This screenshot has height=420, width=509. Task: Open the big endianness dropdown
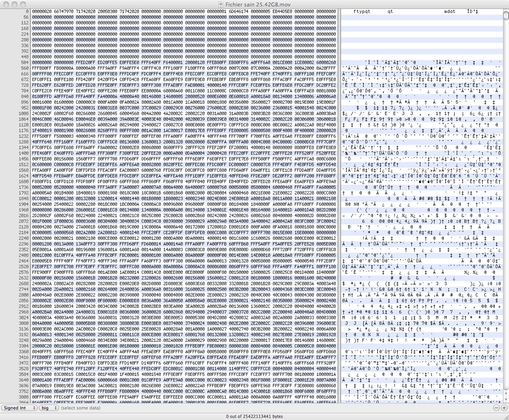[49, 408]
